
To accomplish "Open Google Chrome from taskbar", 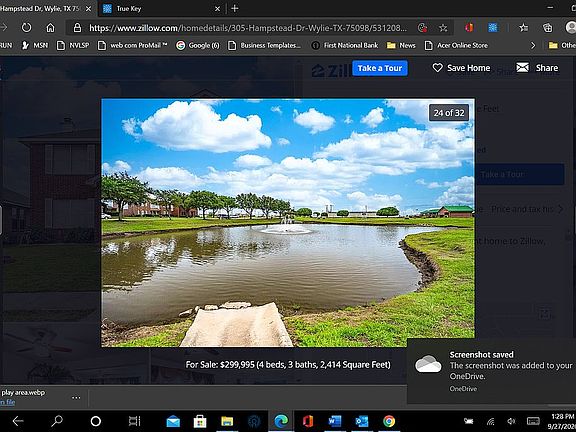I will (389, 421).
